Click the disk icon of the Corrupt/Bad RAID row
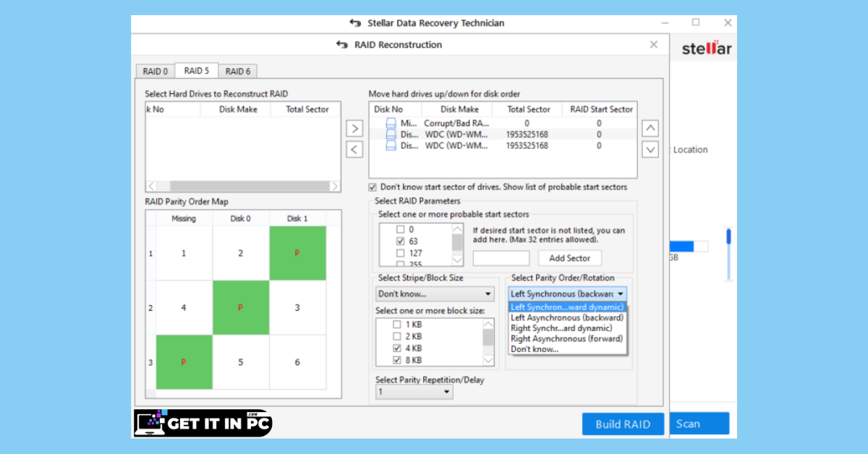Screen dimensions: 868x454 coord(391,123)
